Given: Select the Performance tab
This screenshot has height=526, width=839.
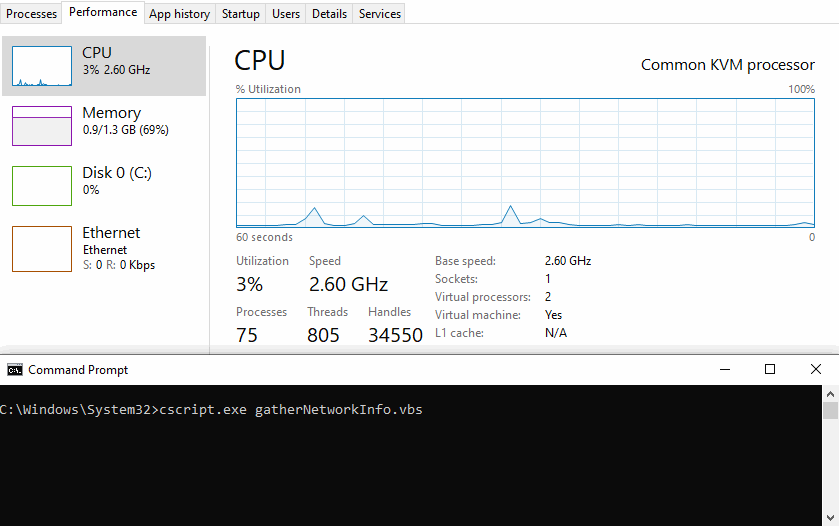Looking at the screenshot, I should 103,13.
